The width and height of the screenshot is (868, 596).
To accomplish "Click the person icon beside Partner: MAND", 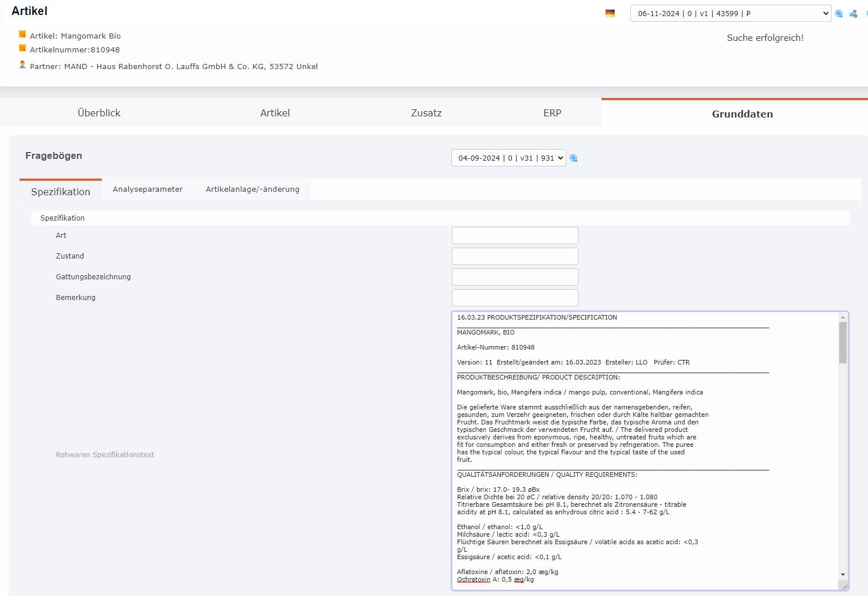I will 22,64.
